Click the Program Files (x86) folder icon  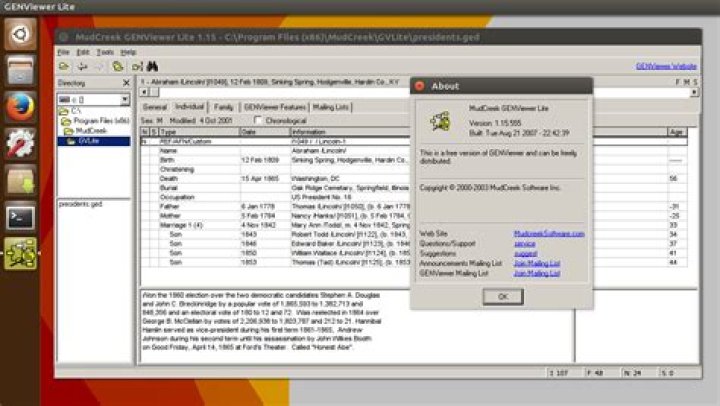[x=66, y=121]
